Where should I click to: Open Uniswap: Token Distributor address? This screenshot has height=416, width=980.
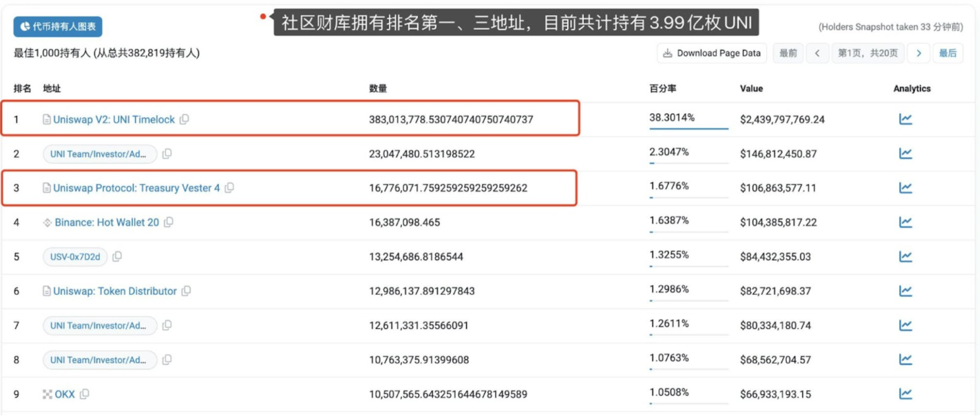coord(115,291)
